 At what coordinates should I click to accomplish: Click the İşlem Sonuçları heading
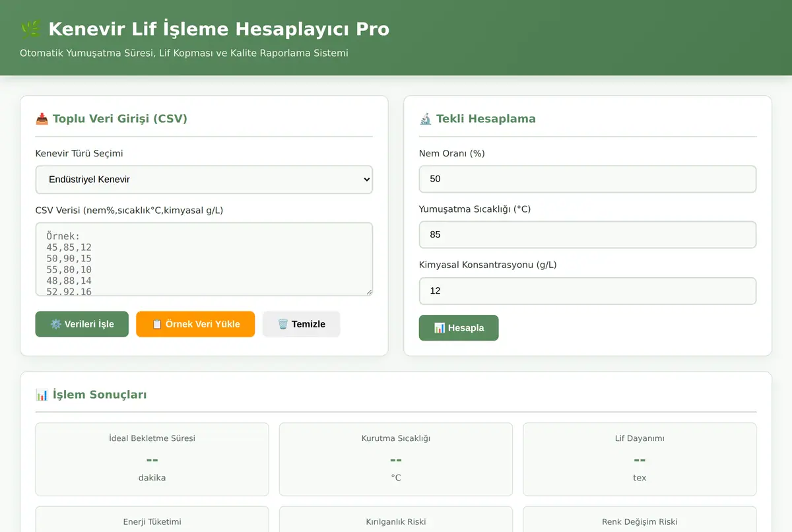[100, 395]
